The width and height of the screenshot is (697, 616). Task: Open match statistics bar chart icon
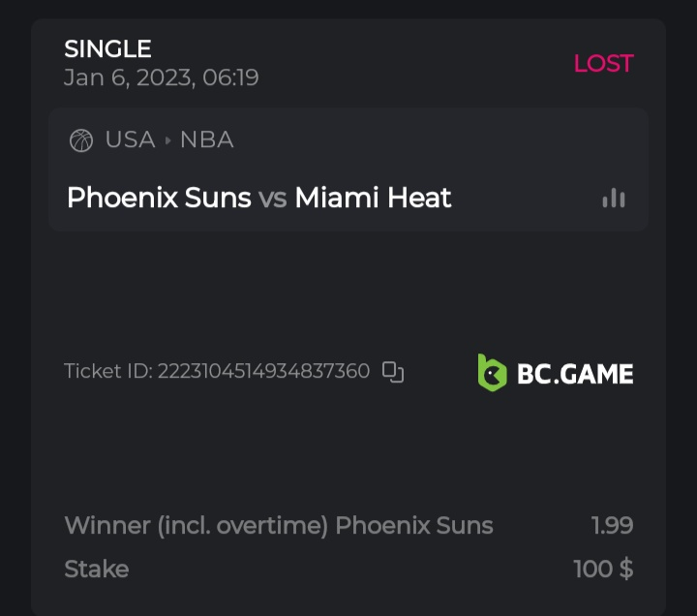pos(614,198)
